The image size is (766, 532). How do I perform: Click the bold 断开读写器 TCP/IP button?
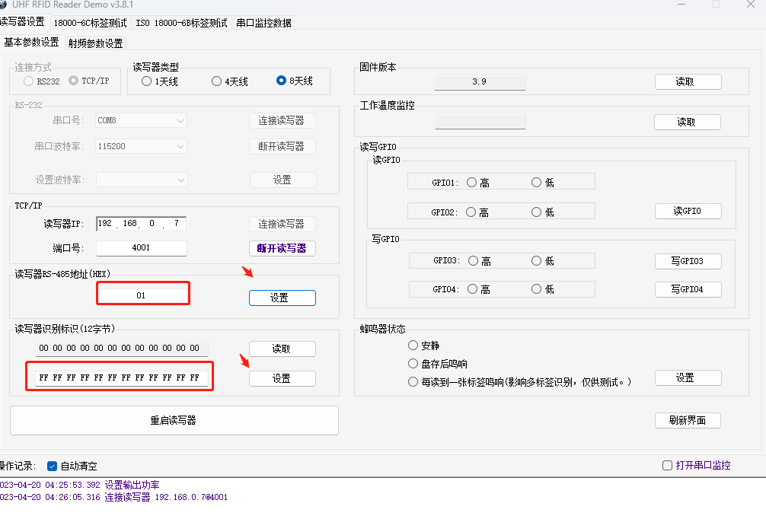click(x=282, y=248)
